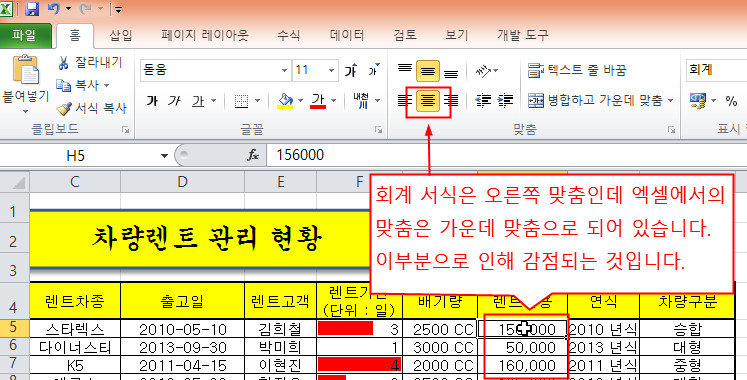Open the 수식 ribbon tab
The height and width of the screenshot is (380, 747).
(x=289, y=35)
